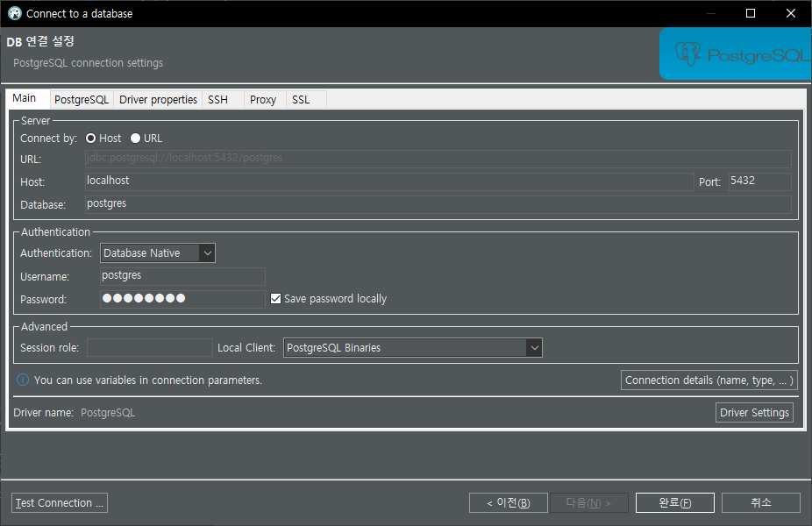Close the Connect to a database dialog
The height and width of the screenshot is (526, 812).
click(791, 13)
